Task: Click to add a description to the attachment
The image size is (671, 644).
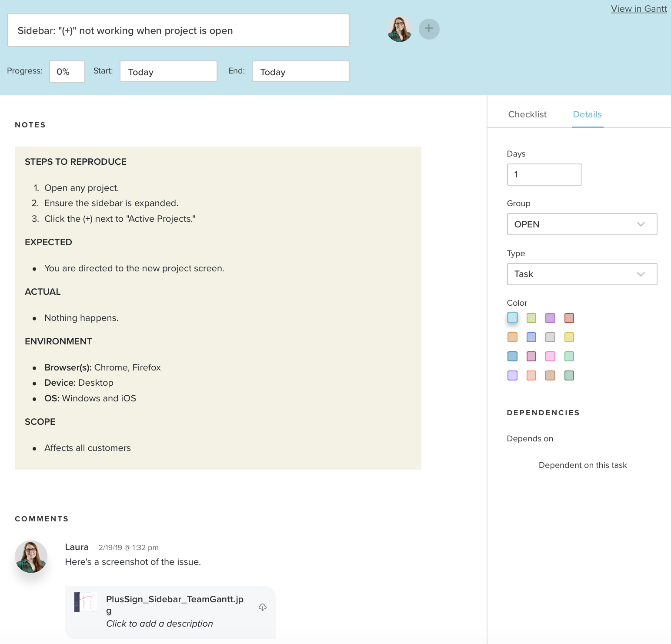Action: [x=159, y=623]
